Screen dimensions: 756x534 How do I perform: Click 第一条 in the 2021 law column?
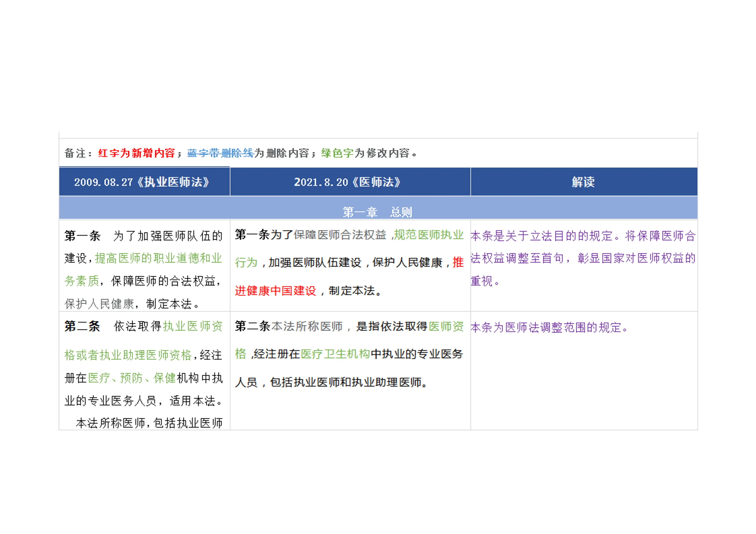(252, 235)
